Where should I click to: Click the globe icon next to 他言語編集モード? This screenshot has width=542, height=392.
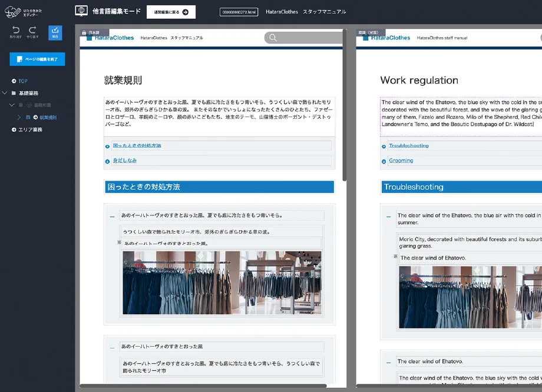tap(81, 11)
